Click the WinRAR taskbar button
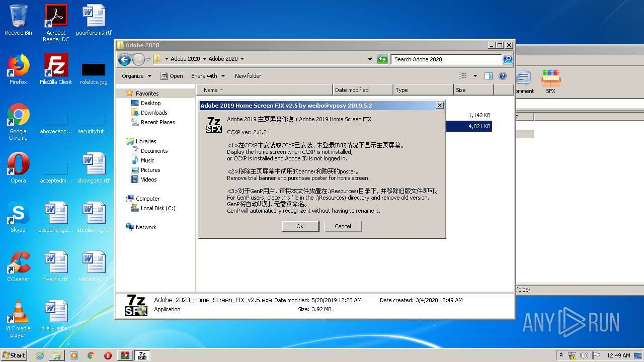 pos(125,355)
